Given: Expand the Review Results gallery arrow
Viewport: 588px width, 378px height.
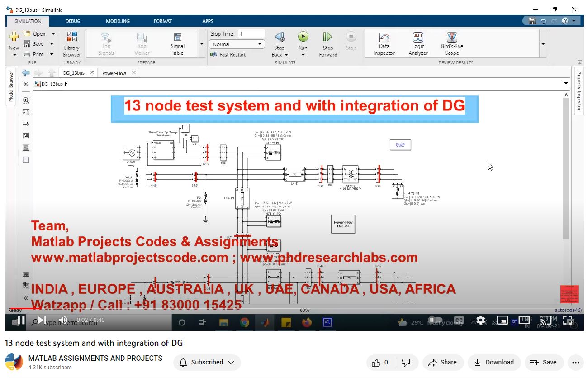Looking at the screenshot, I should click(x=543, y=44).
